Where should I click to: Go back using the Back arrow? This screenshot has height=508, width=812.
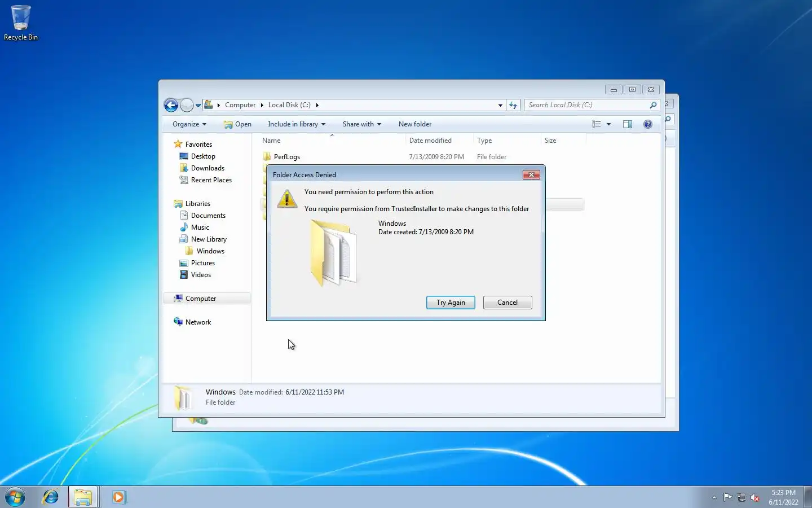click(171, 105)
